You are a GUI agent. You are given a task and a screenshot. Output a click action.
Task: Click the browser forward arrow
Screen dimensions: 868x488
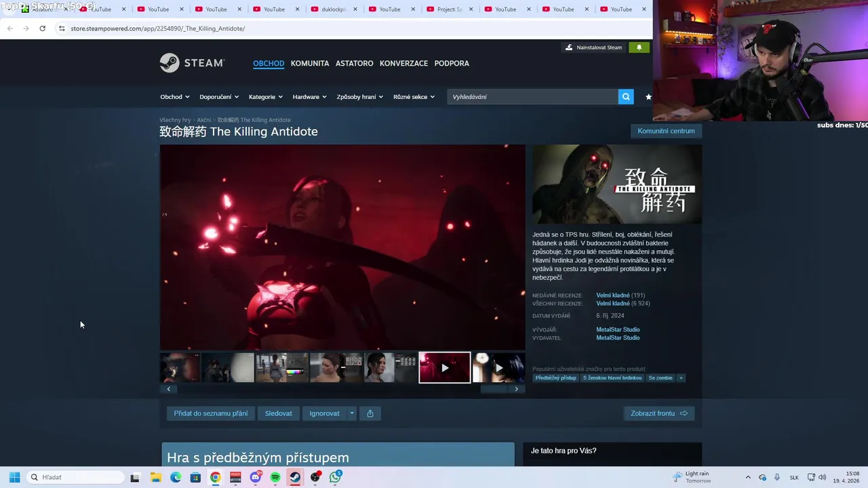point(26,28)
